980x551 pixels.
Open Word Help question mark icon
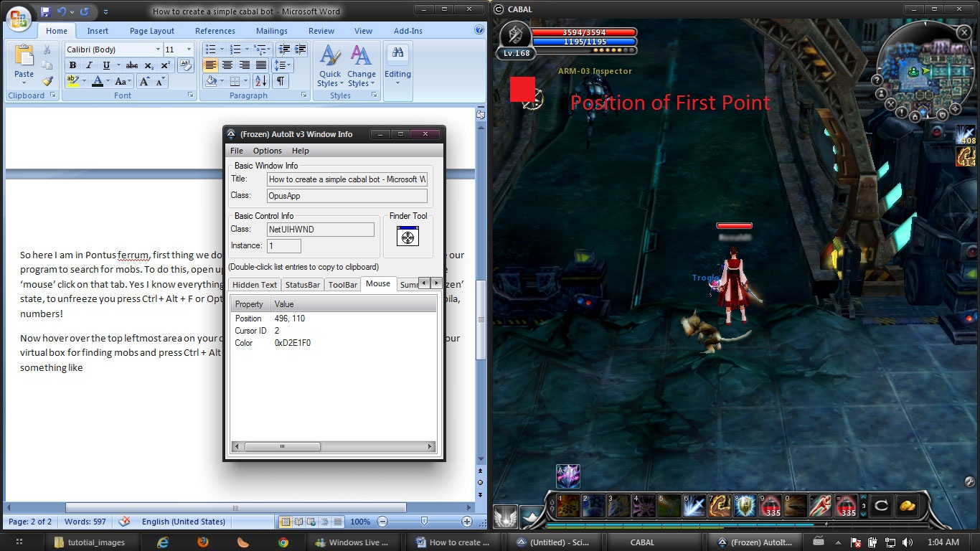pyautogui.click(x=479, y=31)
